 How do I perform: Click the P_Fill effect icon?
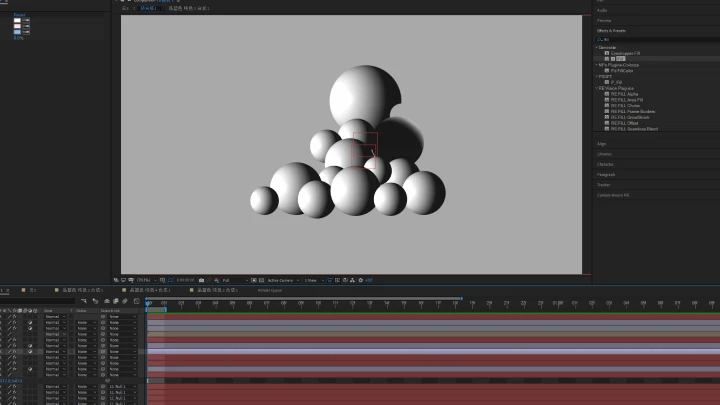click(607, 82)
